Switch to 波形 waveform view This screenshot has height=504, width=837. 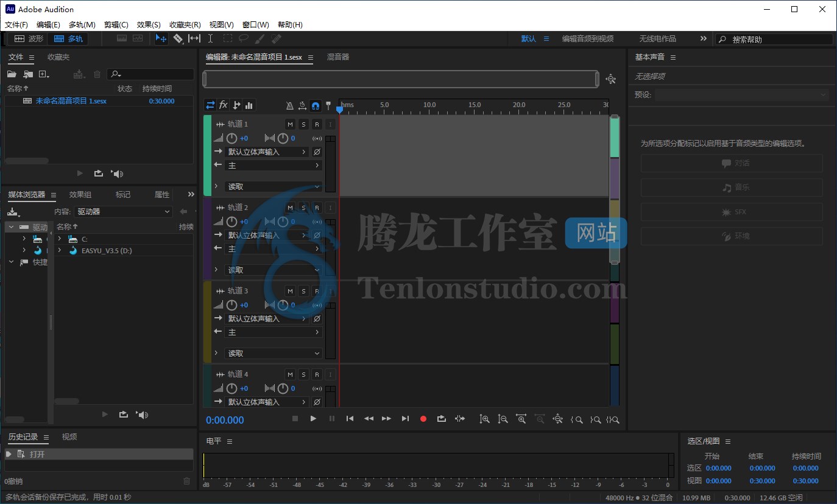[x=29, y=38]
